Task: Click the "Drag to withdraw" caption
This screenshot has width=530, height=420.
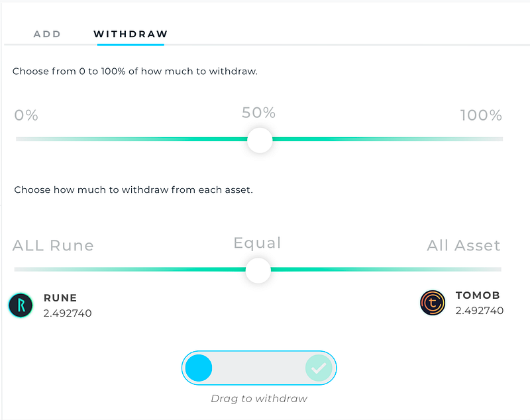Action: pyautogui.click(x=259, y=398)
